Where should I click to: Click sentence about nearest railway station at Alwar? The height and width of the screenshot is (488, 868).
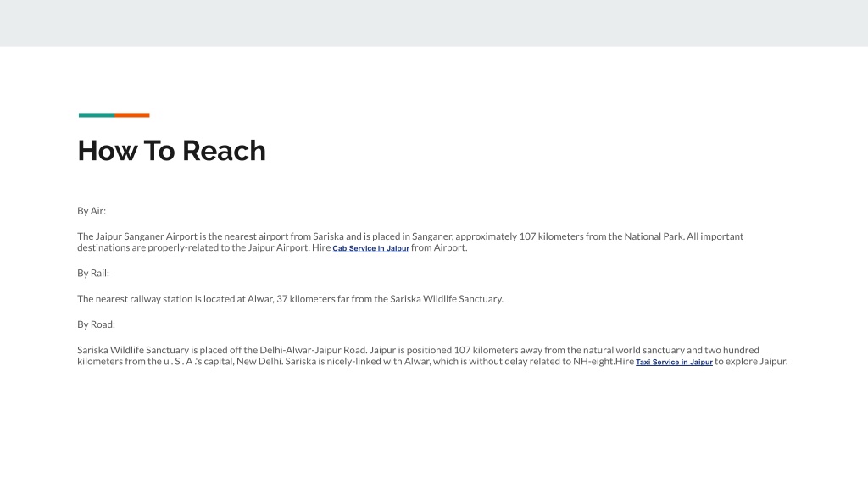click(290, 299)
